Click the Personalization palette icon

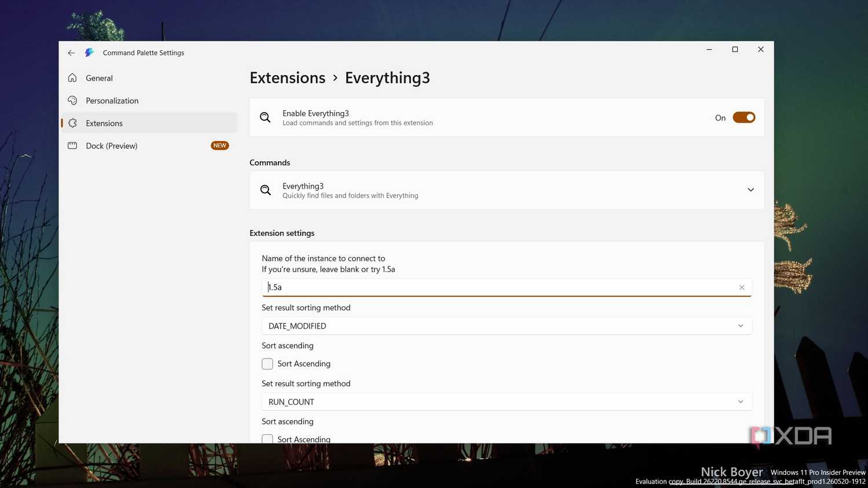pyautogui.click(x=72, y=100)
